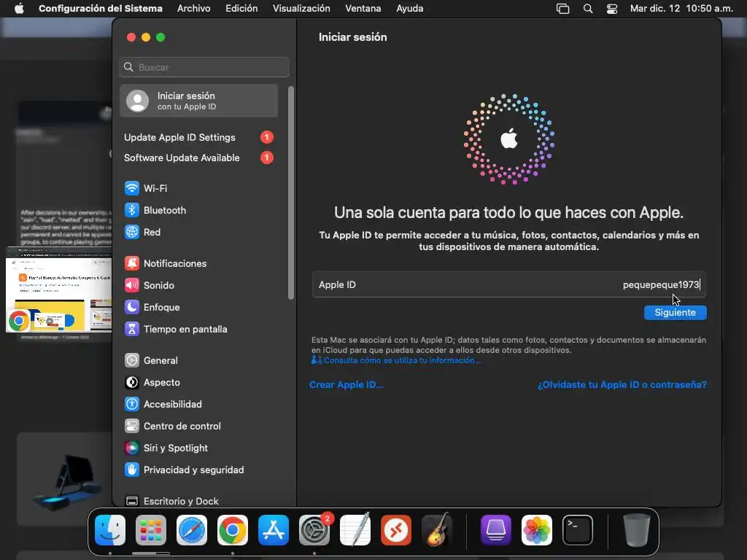This screenshot has width=747, height=560.
Task: Open Control Center in menu bar
Action: [612, 9]
